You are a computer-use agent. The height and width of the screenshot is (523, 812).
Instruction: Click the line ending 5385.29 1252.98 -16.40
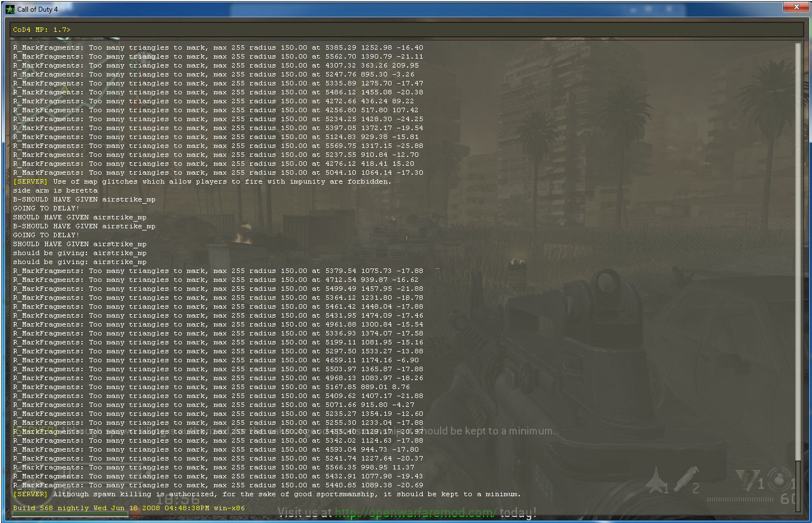tap(218, 47)
